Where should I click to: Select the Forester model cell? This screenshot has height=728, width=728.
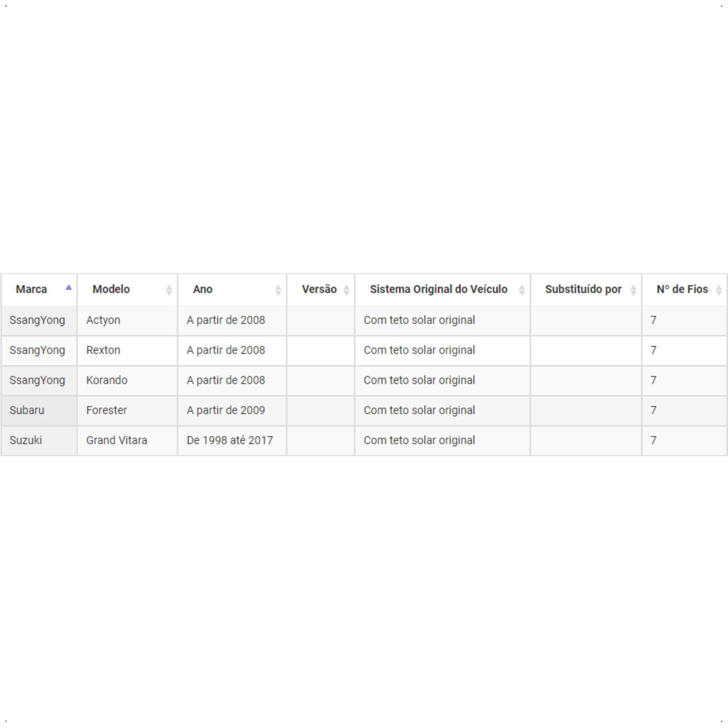(x=127, y=410)
